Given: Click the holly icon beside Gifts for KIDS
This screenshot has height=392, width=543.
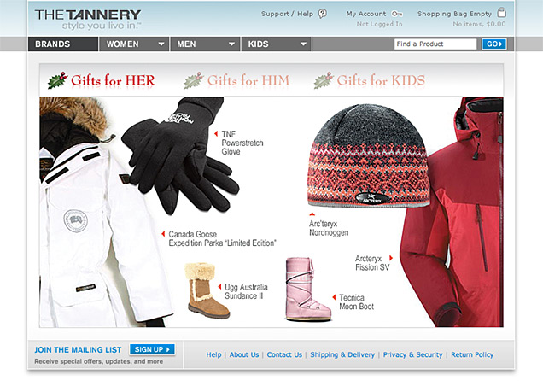Looking at the screenshot, I should click(324, 80).
